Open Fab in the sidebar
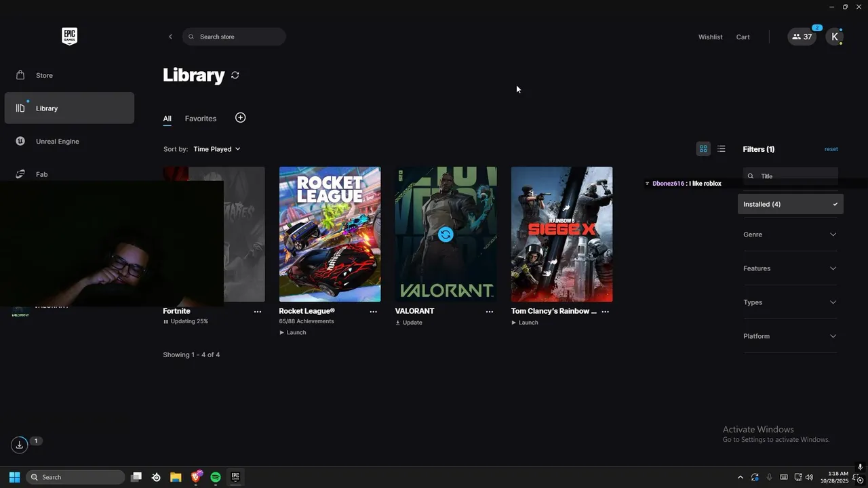The width and height of the screenshot is (868, 488). (x=69, y=174)
